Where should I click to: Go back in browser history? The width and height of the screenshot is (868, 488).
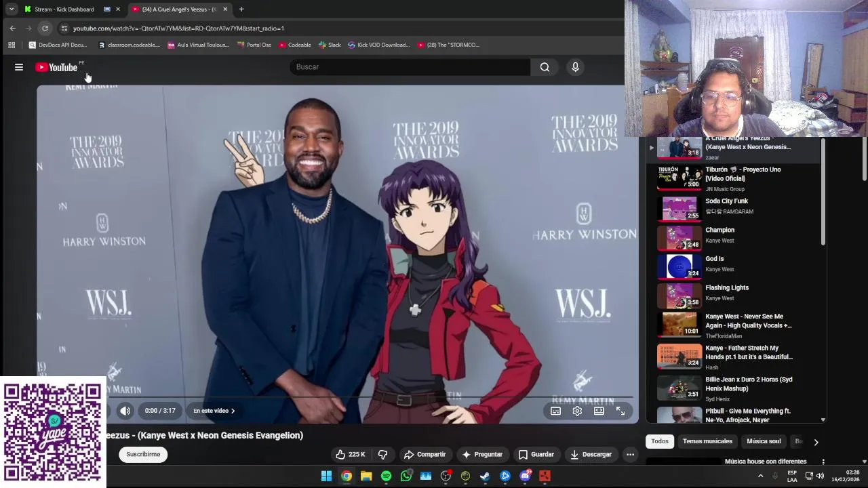pyautogui.click(x=12, y=28)
